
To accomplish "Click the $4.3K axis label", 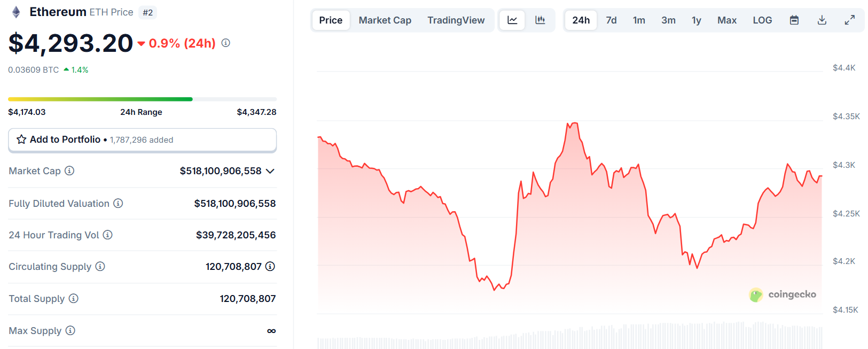I will (x=844, y=165).
